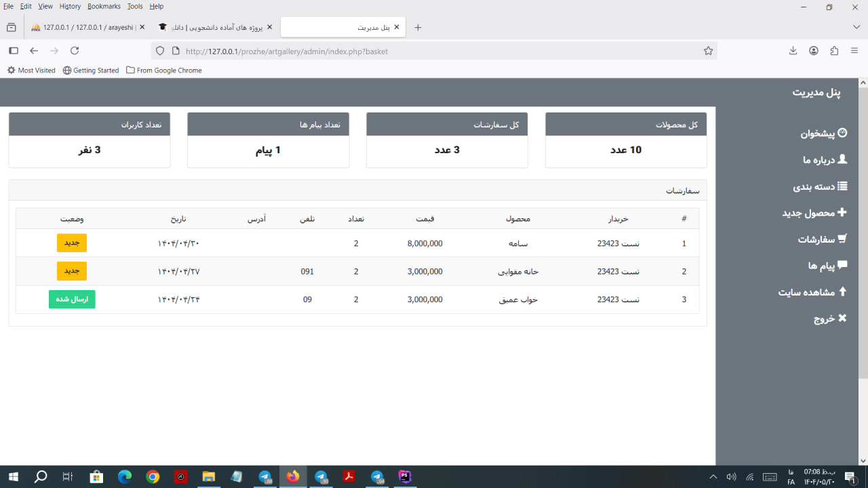The image size is (868, 488).
Task: Expand the list all tabs chevron
Action: [x=856, y=27]
